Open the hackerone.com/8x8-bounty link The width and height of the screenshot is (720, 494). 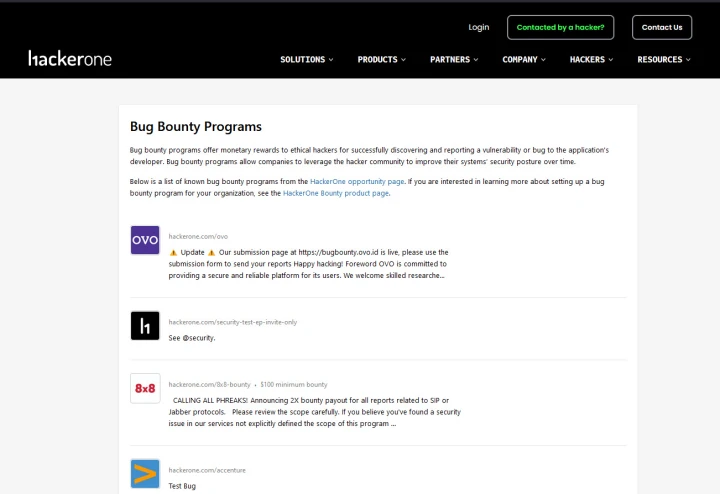(209, 385)
